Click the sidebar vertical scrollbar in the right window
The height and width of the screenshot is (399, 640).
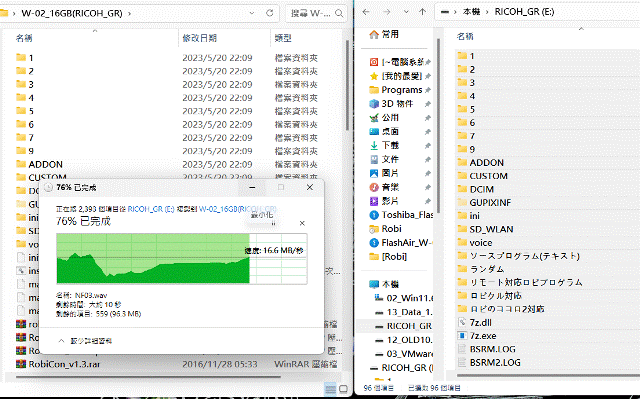point(438,126)
